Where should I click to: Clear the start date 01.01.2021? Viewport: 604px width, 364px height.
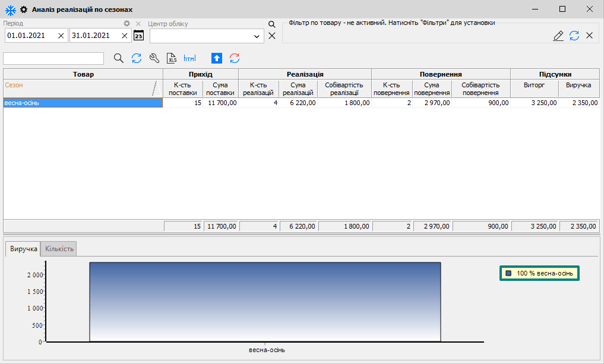[x=61, y=36]
